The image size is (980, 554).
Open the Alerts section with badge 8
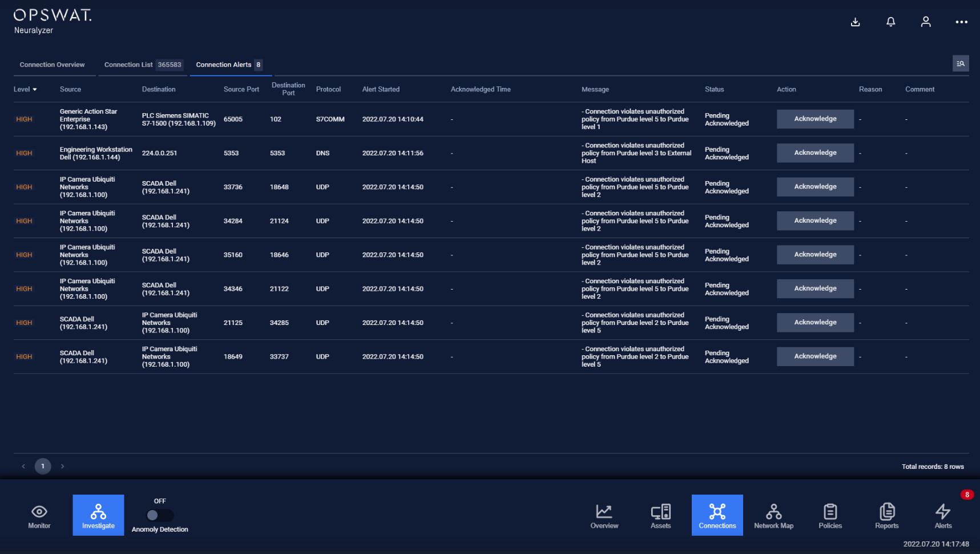coord(943,515)
